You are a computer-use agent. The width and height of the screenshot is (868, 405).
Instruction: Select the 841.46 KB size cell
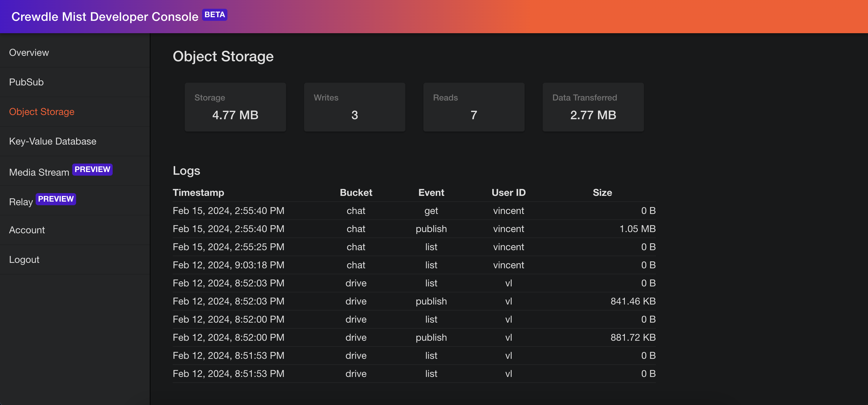pos(633,301)
